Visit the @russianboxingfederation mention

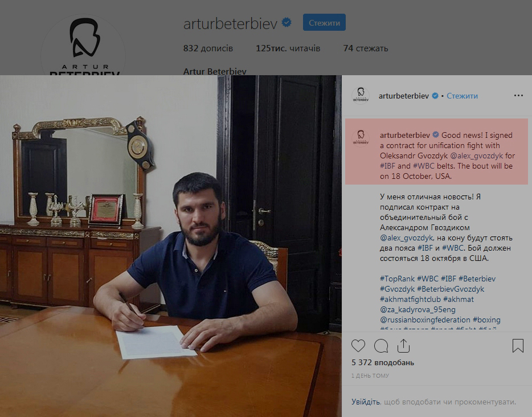pyautogui.click(x=425, y=320)
